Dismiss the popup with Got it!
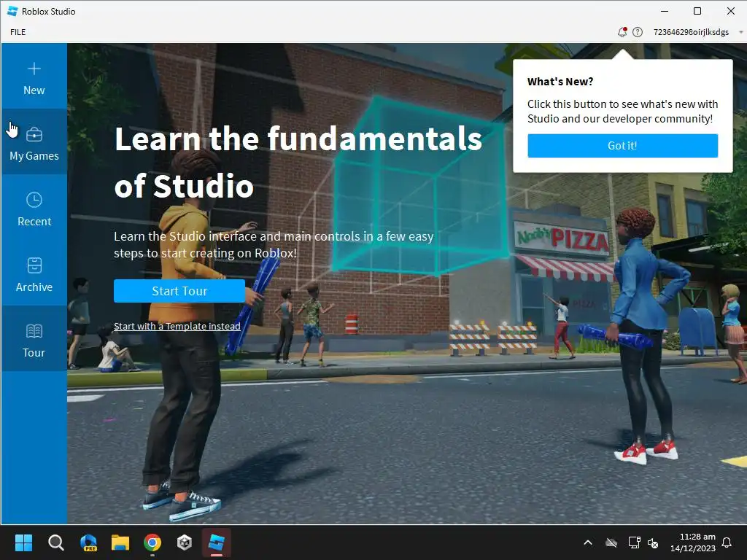747x560 pixels. (622, 146)
